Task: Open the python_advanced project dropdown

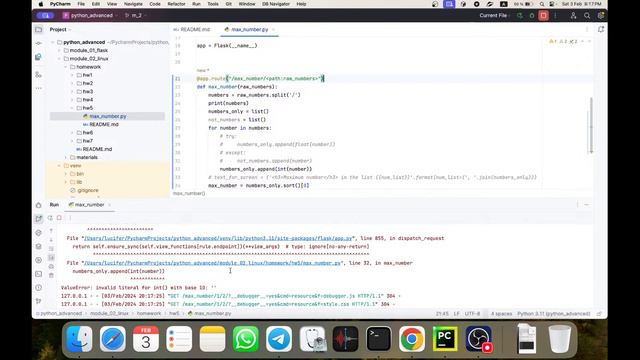Action: tap(90, 16)
